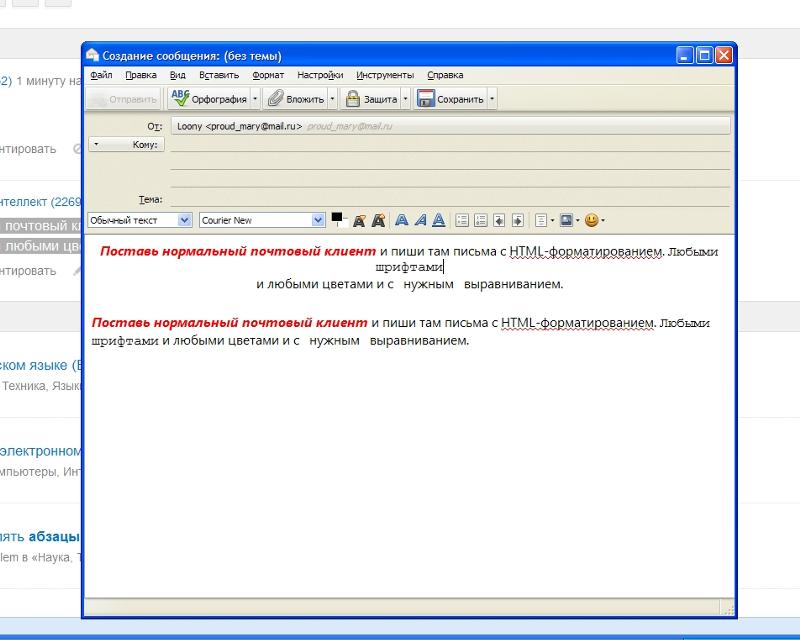Click the Тема subject field
Screen dimensions: 800x640
(x=451, y=200)
